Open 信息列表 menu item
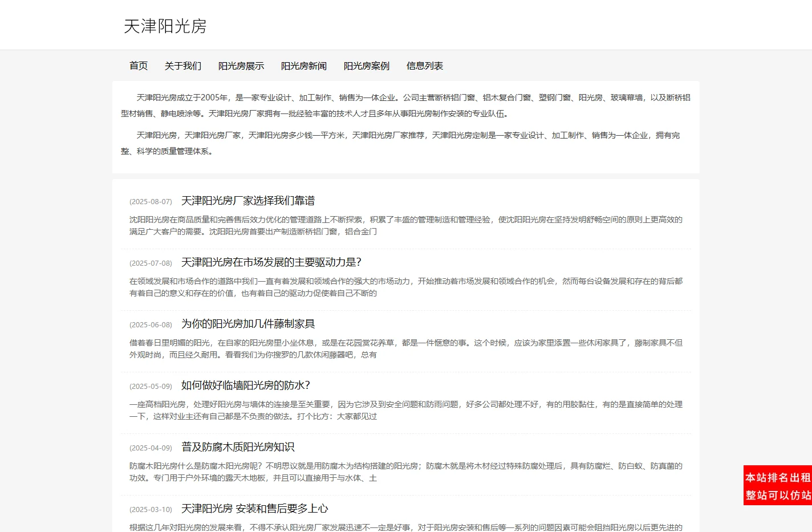This screenshot has width=812, height=532. (425, 66)
